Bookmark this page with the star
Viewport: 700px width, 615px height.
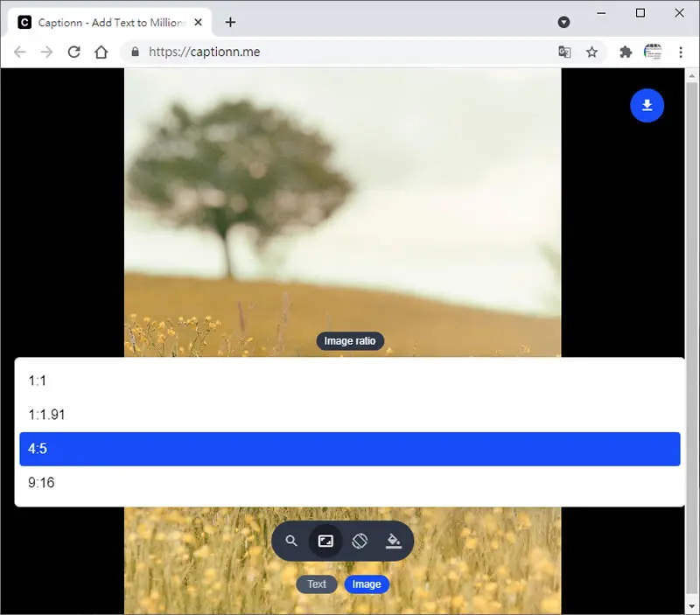(591, 52)
